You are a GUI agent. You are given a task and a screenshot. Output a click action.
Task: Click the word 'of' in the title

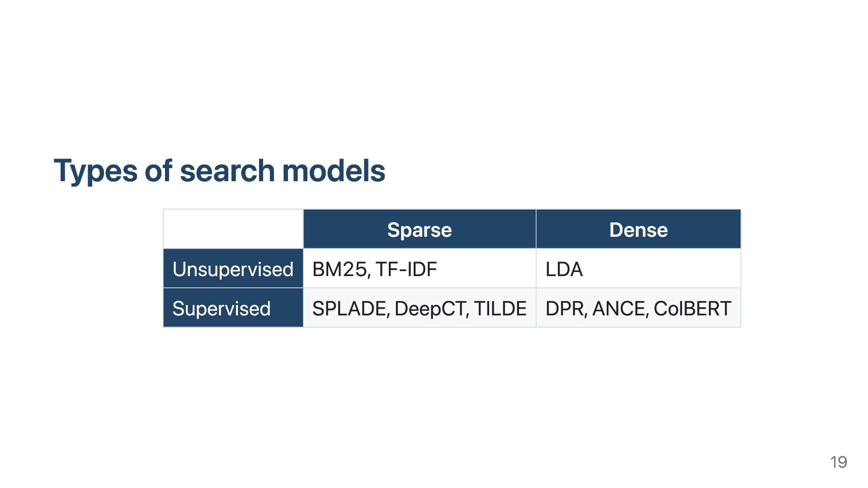159,170
